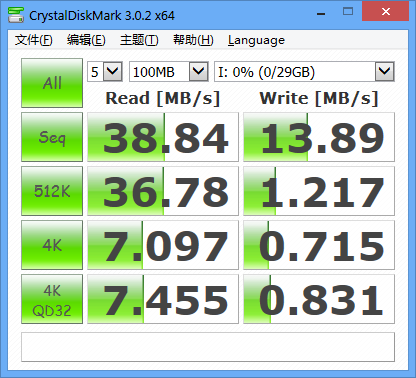
Task: Select the Seq read result 38.84
Action: pos(163,137)
